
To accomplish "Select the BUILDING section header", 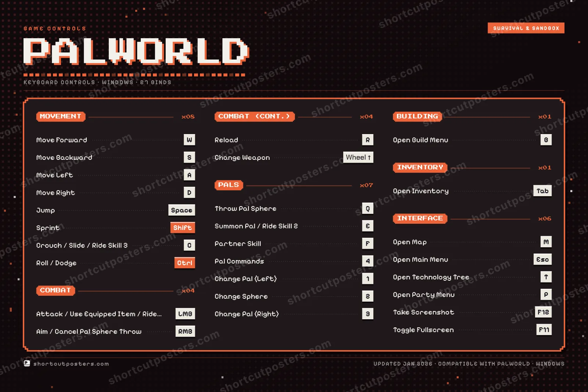I will [x=417, y=116].
